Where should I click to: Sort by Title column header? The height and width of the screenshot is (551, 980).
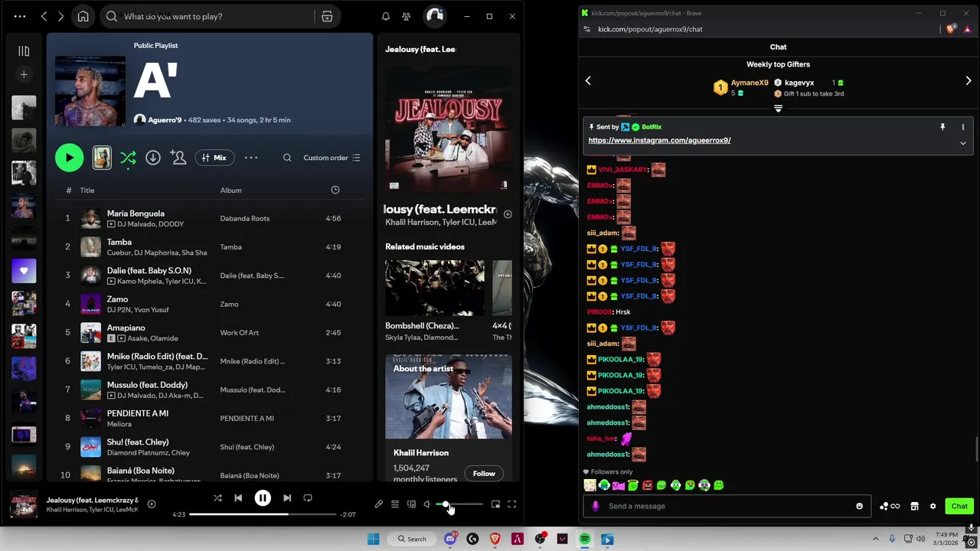click(87, 191)
